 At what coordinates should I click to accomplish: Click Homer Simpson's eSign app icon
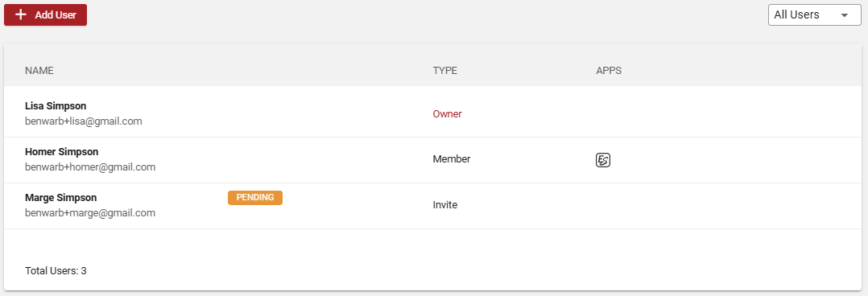pos(603,160)
